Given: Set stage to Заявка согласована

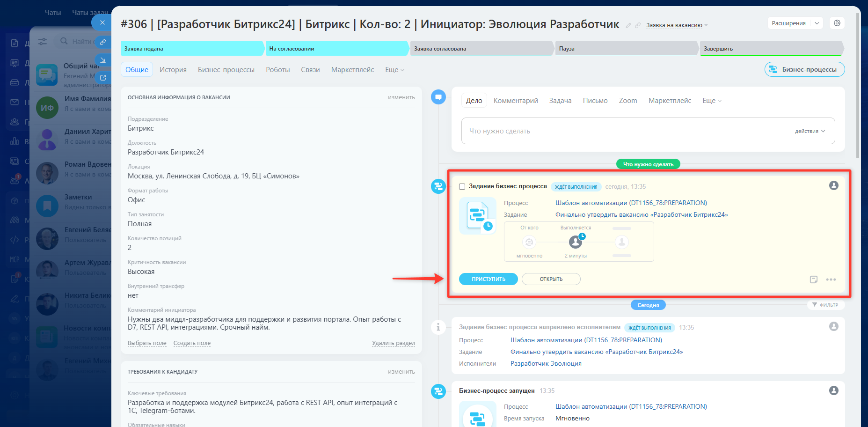Looking at the screenshot, I should pyautogui.click(x=482, y=48).
